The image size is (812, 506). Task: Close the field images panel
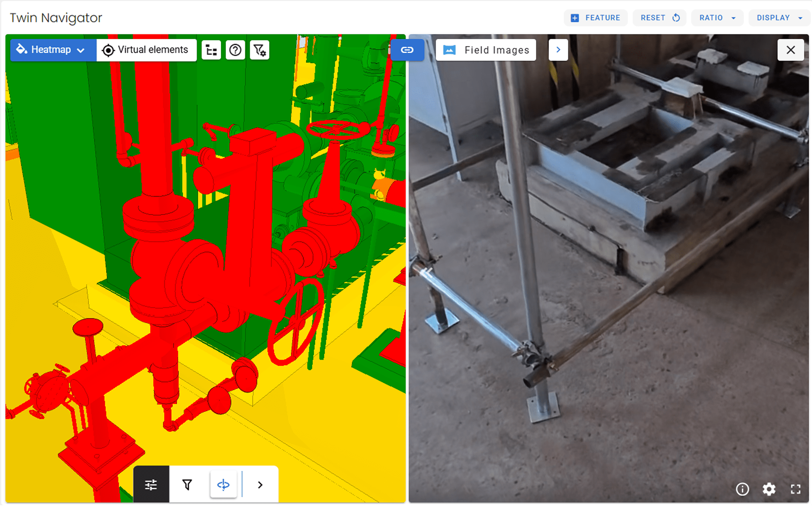pyautogui.click(x=791, y=50)
